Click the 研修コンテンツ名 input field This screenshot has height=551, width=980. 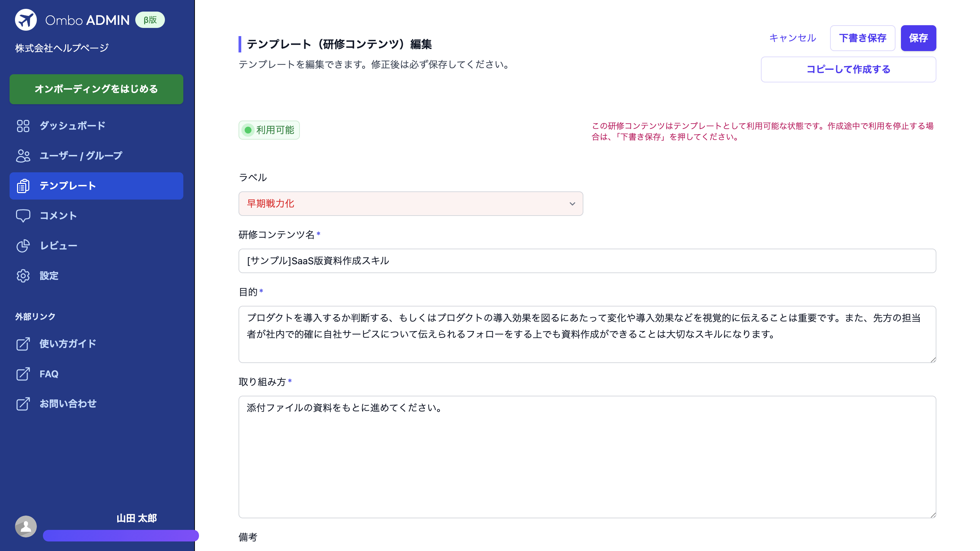[587, 261]
